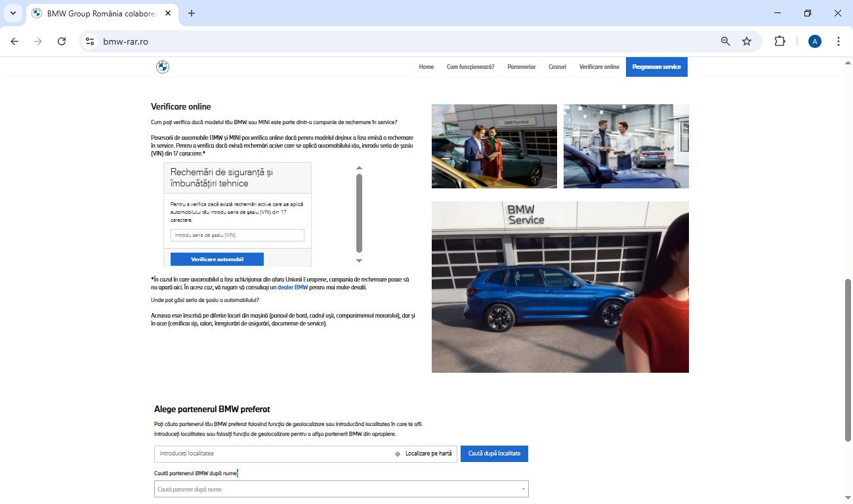This screenshot has height=504, width=853.
Task: Click the Verificare online heading
Action: click(181, 106)
